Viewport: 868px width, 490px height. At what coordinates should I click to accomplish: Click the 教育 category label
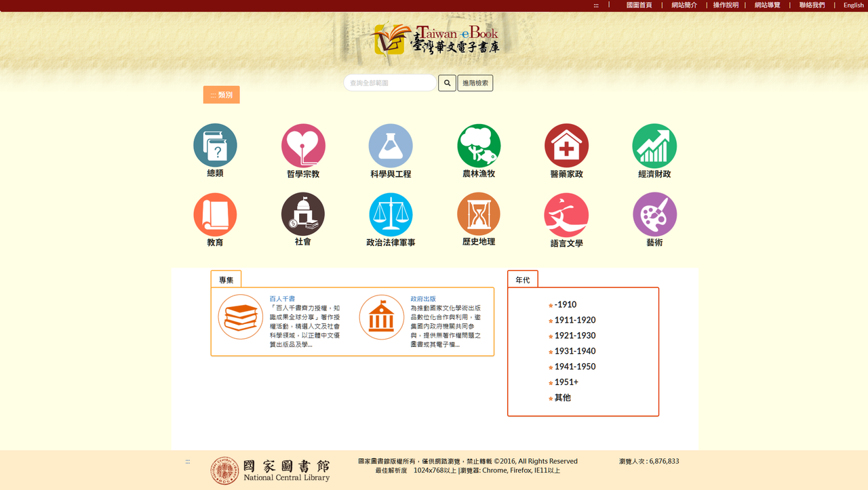coord(215,243)
